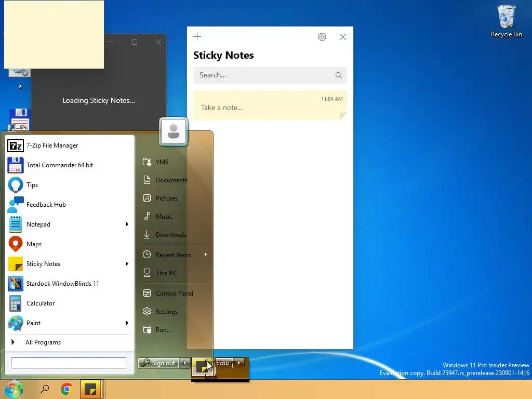Open the Tips app icon
This screenshot has height=399, width=532.
pyautogui.click(x=16, y=185)
